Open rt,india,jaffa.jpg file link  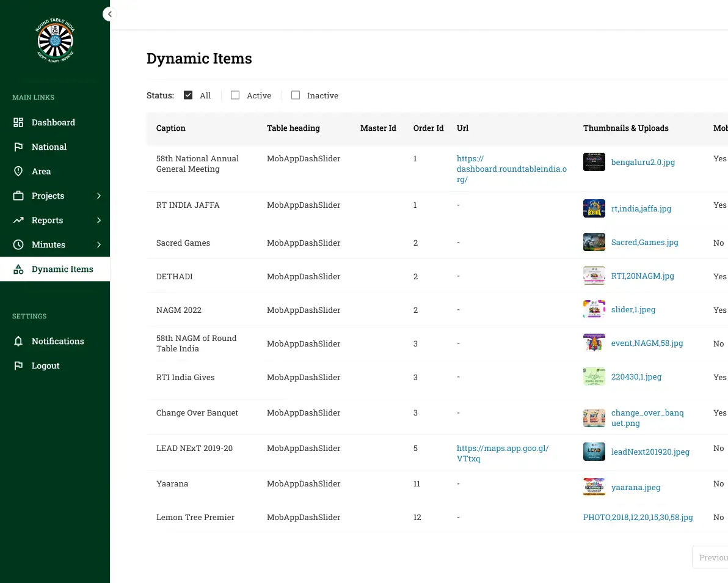click(641, 208)
